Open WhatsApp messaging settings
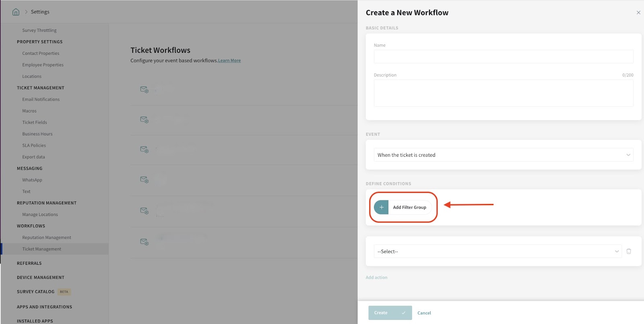644x324 pixels. tap(32, 180)
